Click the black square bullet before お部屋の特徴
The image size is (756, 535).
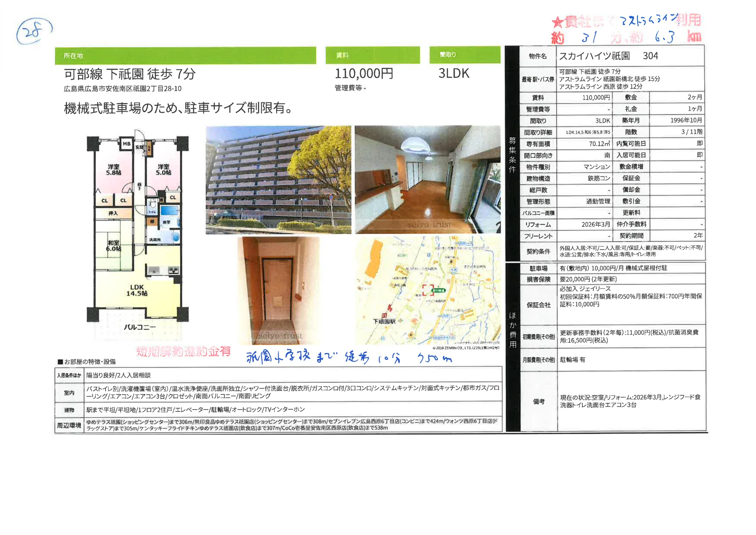pos(60,362)
